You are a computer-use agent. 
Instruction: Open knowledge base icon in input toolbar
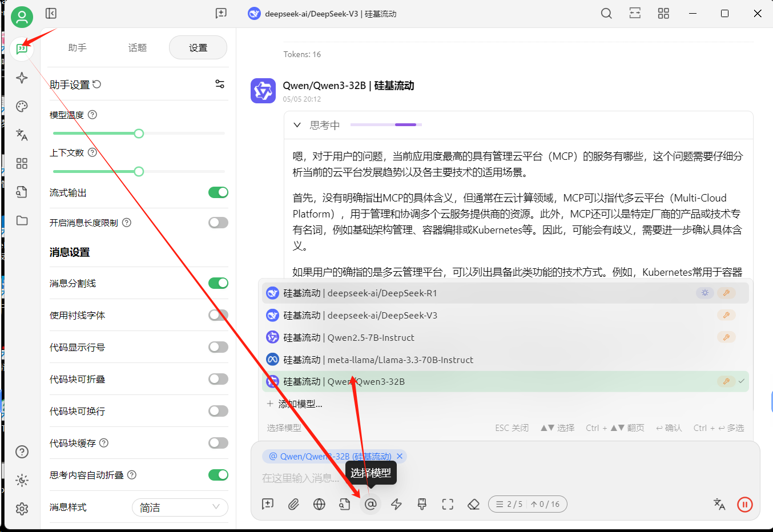pos(345,504)
